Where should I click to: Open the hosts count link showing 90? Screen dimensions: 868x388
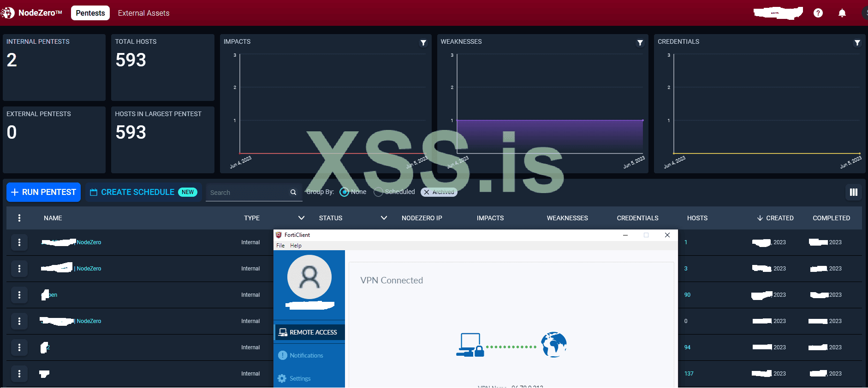coord(687,295)
